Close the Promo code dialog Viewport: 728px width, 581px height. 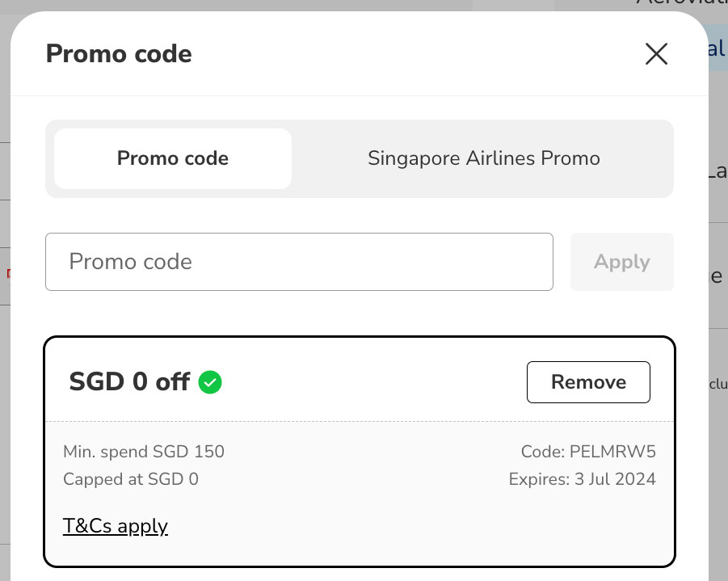click(x=656, y=54)
